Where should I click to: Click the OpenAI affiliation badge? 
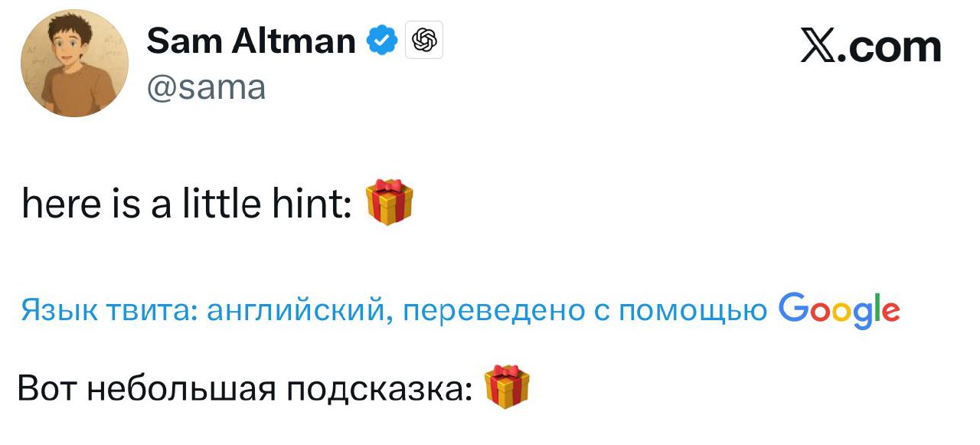click(x=425, y=41)
